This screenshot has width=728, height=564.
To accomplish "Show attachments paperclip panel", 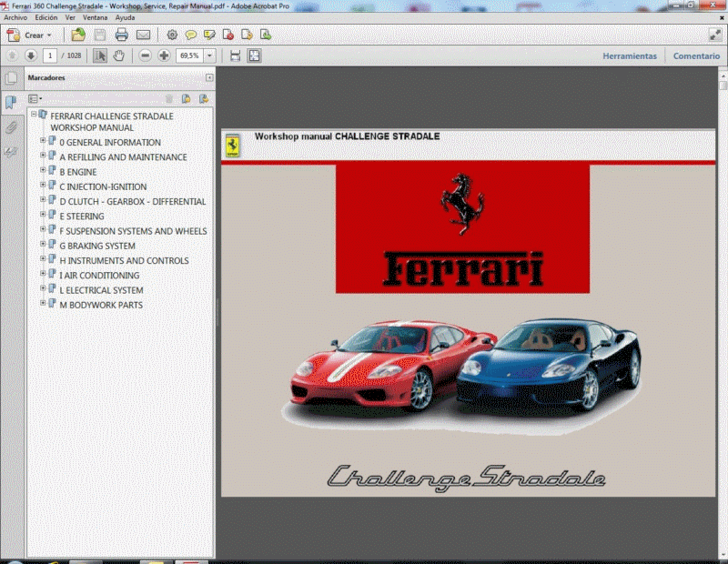I will [11, 126].
